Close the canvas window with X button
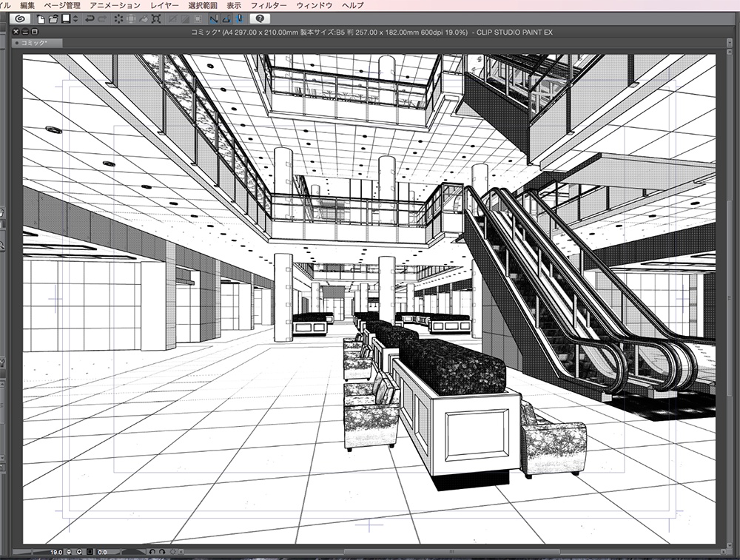 [16, 32]
